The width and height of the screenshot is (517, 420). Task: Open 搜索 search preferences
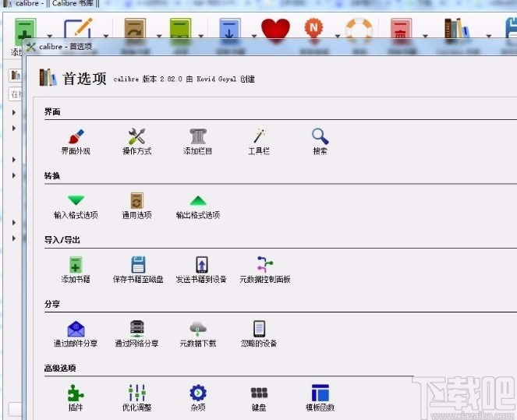320,142
